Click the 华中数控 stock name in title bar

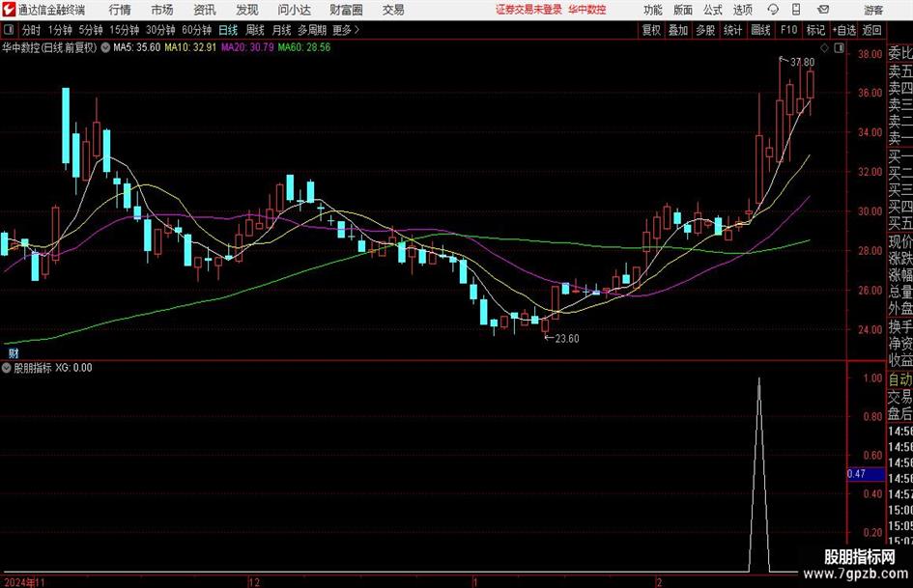coord(587,10)
